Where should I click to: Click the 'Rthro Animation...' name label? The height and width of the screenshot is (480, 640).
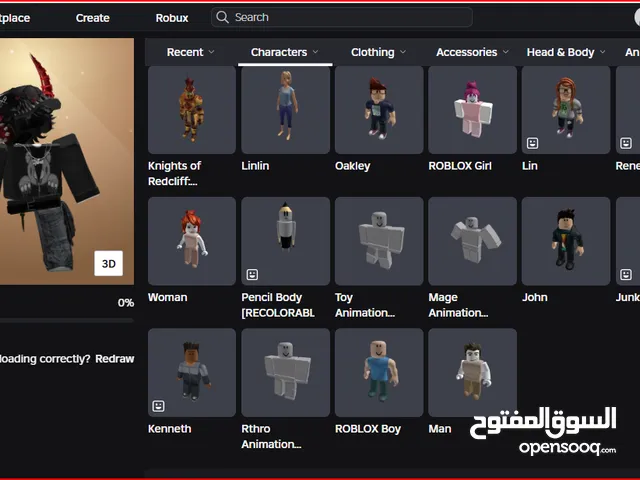tap(271, 436)
